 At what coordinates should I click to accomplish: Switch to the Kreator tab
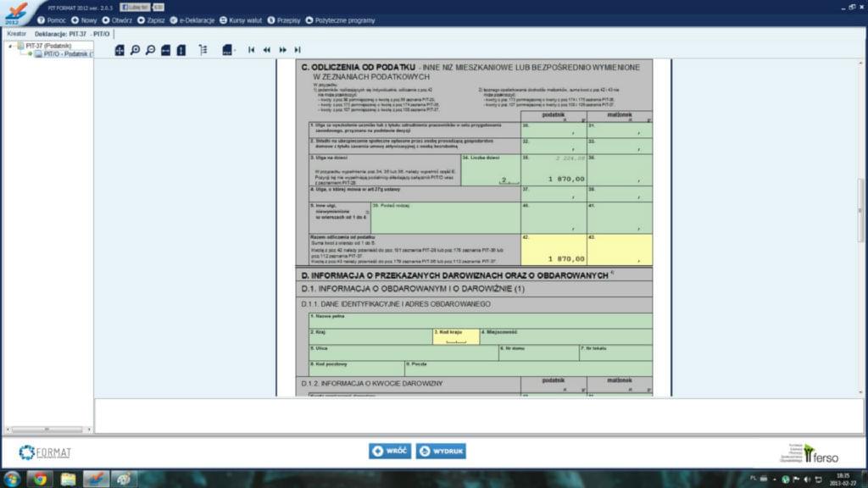click(17, 34)
